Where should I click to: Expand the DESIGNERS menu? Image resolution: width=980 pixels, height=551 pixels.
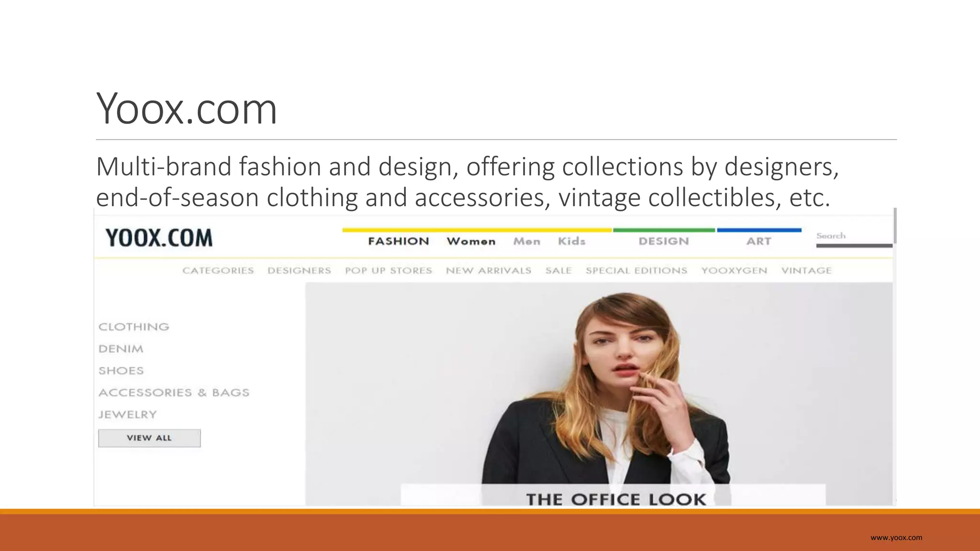coord(299,271)
